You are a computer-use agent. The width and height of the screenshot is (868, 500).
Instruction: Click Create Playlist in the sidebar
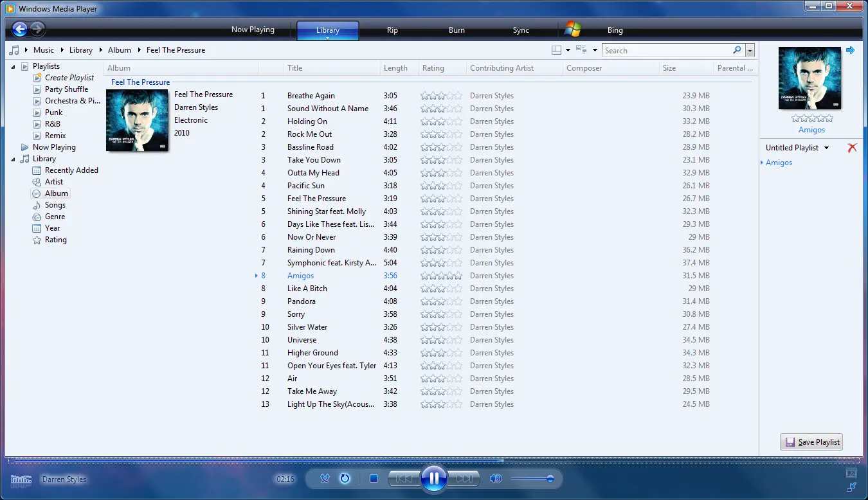69,78
